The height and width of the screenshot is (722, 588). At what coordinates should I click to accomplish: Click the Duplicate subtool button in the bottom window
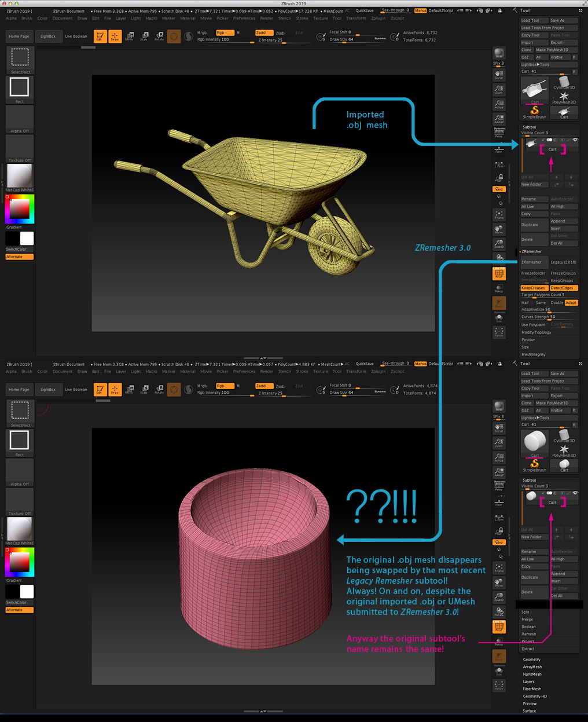534,577
